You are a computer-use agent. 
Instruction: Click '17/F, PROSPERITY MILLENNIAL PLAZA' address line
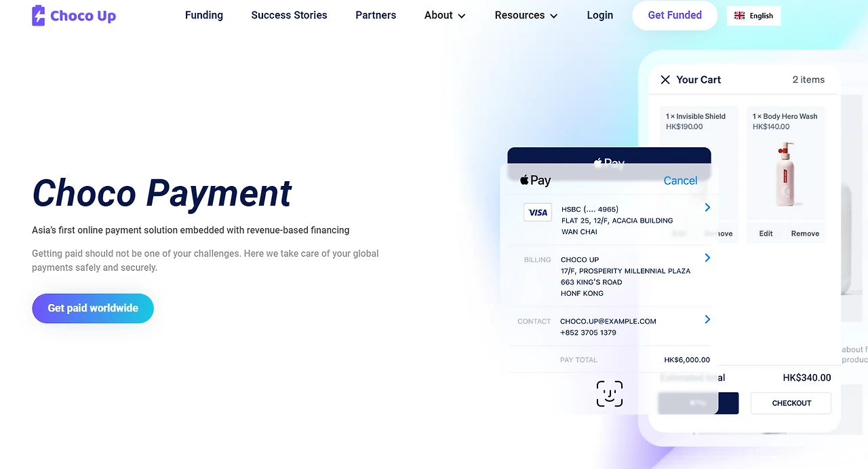coord(625,271)
